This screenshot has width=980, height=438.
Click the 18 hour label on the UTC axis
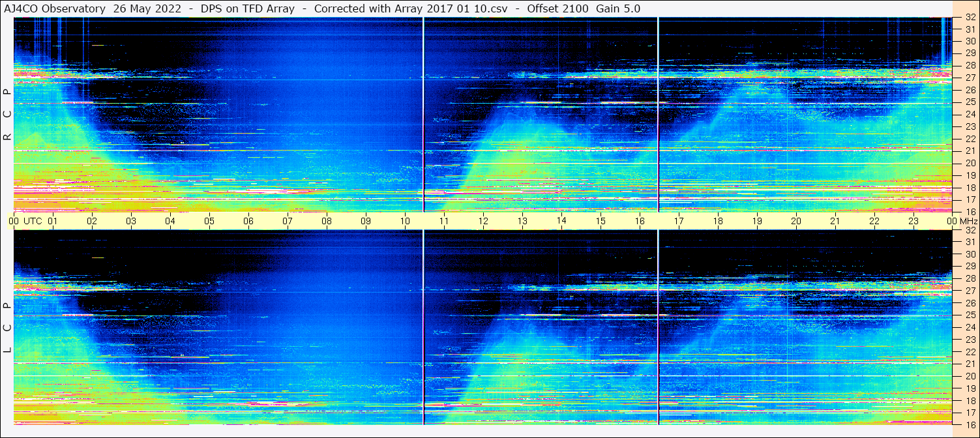point(718,221)
